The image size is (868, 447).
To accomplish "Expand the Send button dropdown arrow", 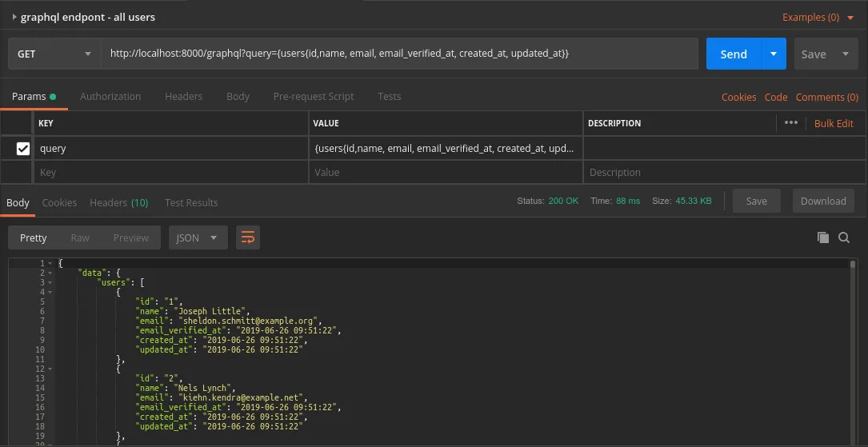I will coord(773,54).
